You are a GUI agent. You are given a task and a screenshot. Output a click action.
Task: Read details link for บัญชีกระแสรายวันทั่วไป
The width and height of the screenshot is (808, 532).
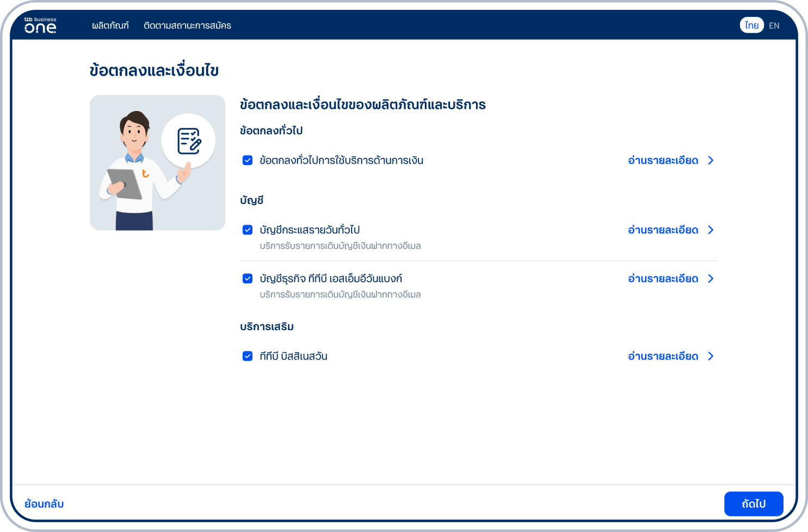[663, 230]
